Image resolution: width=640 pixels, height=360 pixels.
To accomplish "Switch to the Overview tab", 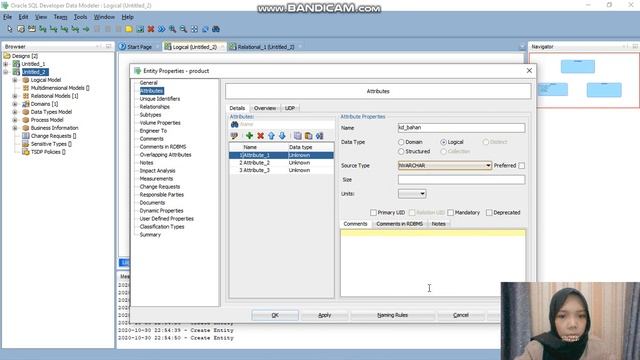I will pos(264,108).
